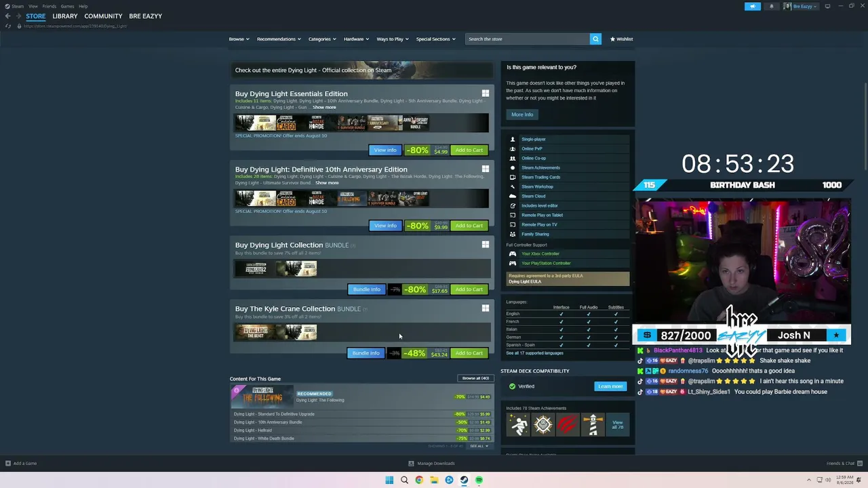Open the View menu
This screenshot has height=488, width=868.
33,6
